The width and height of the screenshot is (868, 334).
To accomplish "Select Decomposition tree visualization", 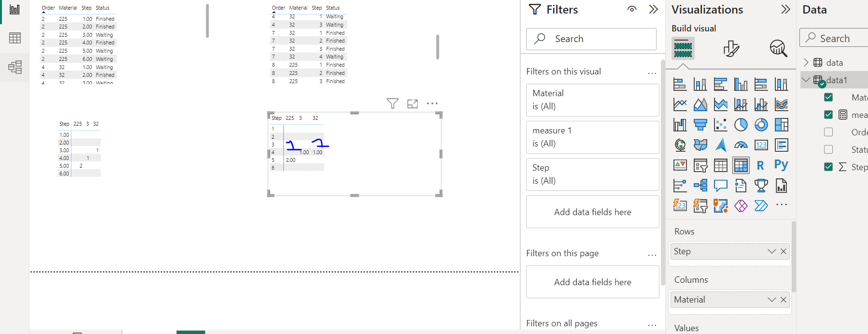I will click(700, 186).
